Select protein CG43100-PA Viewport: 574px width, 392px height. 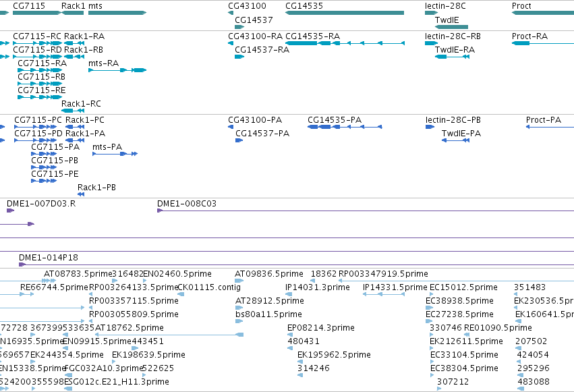point(255,120)
